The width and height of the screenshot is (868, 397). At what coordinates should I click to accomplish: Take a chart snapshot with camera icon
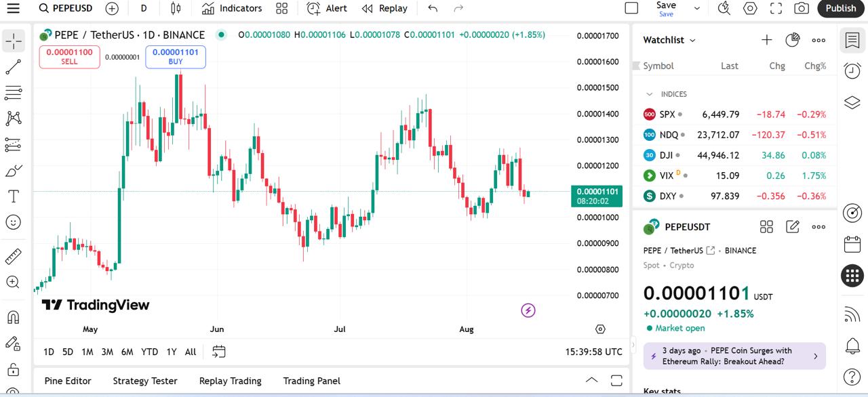802,8
